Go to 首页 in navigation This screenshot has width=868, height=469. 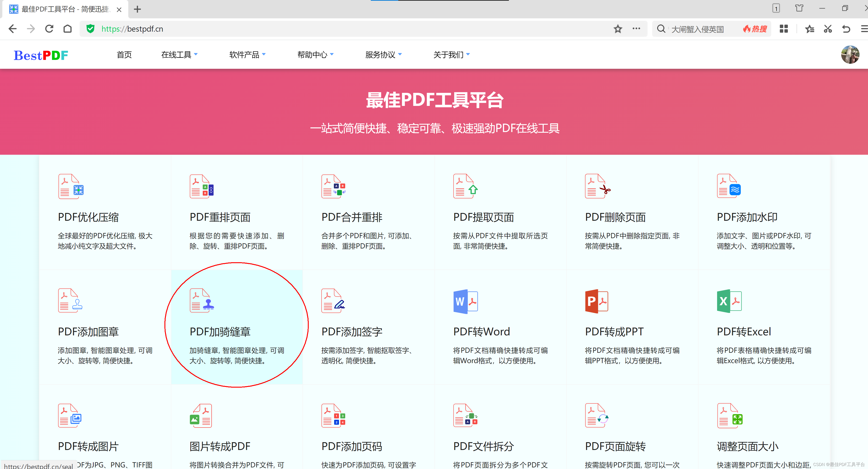tap(124, 55)
